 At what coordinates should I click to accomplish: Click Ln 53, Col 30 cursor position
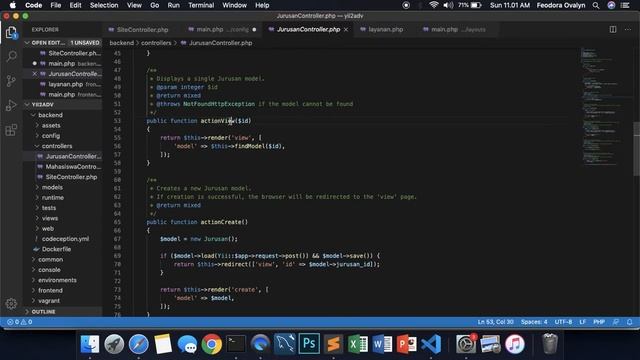[x=496, y=322]
